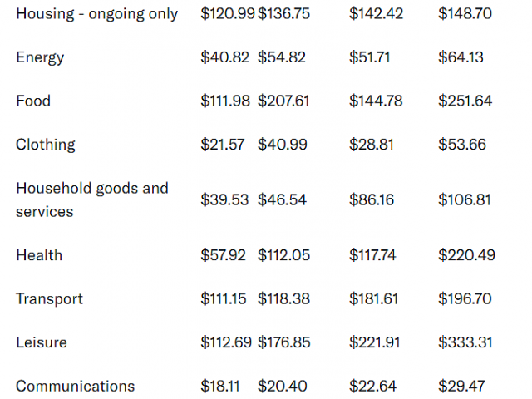Select the Energy row label
This screenshot has height=399, width=532.
(40, 57)
